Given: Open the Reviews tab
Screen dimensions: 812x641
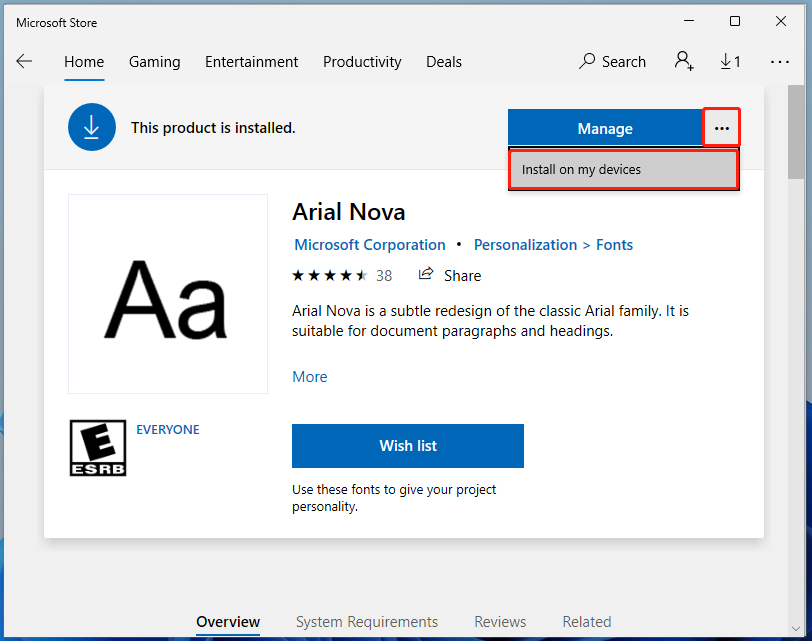Looking at the screenshot, I should click(x=500, y=621).
